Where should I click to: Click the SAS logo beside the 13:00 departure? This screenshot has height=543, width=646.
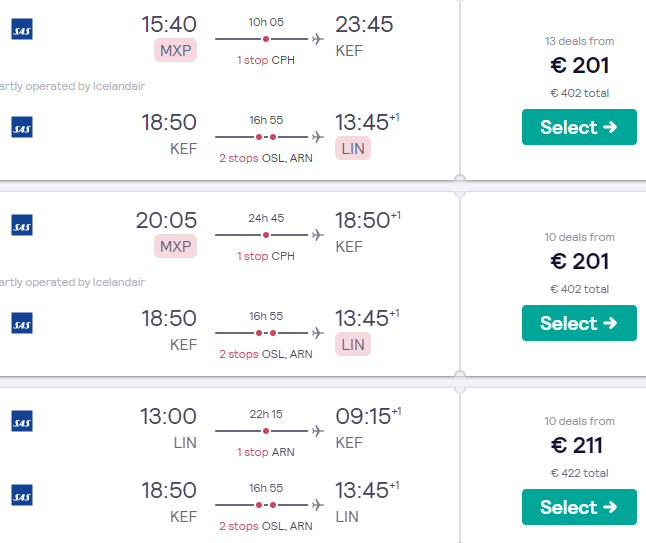tap(22, 423)
